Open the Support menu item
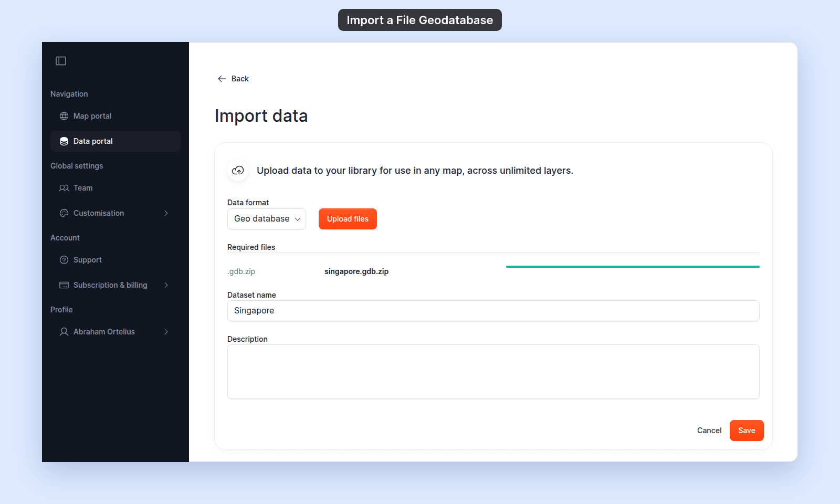The image size is (840, 504). point(115,260)
